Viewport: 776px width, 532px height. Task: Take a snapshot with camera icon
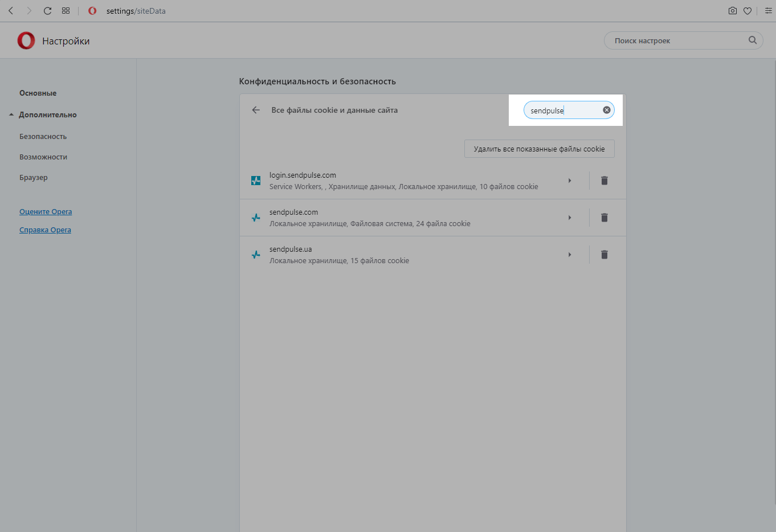click(x=733, y=11)
